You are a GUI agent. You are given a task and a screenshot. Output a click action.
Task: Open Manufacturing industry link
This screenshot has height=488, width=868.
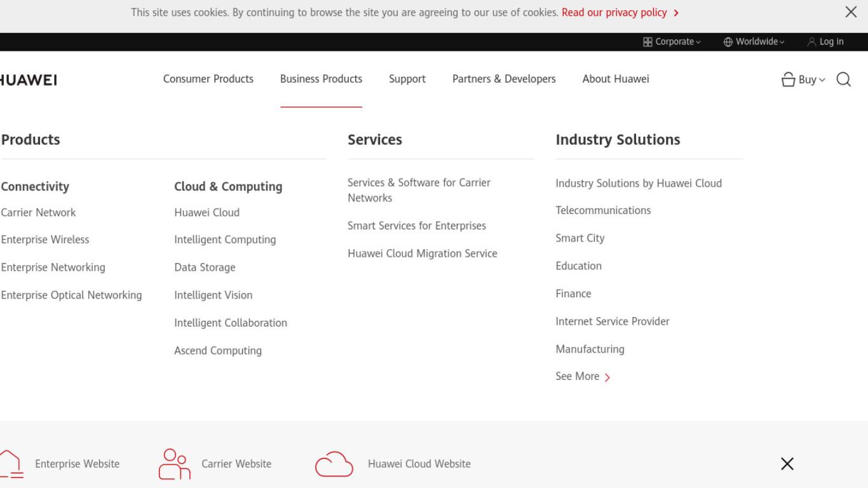point(590,349)
